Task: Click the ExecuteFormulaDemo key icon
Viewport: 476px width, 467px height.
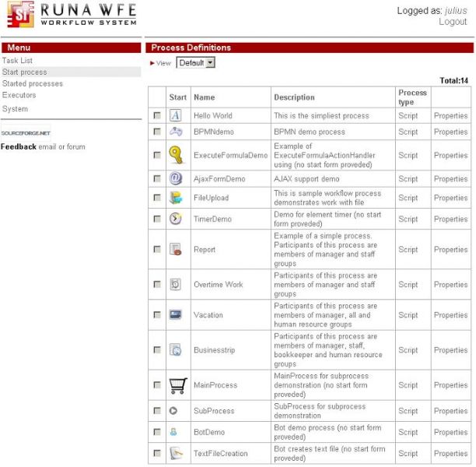Action: (x=176, y=155)
